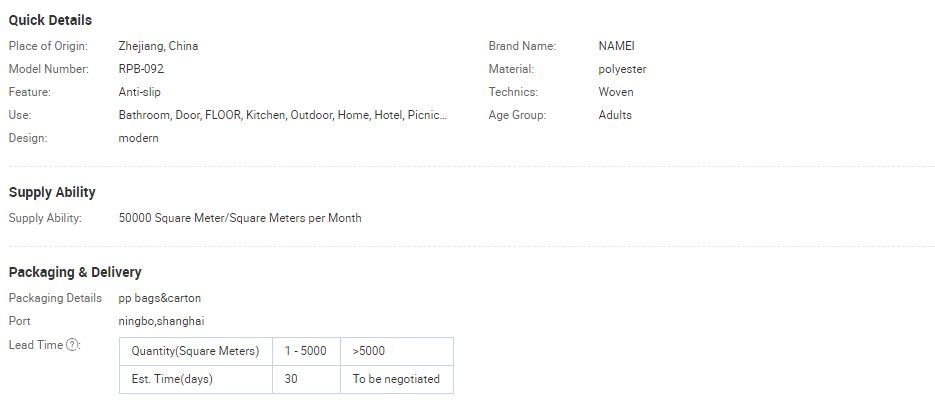Click the truncated Use value ending in Picnic

coord(282,115)
